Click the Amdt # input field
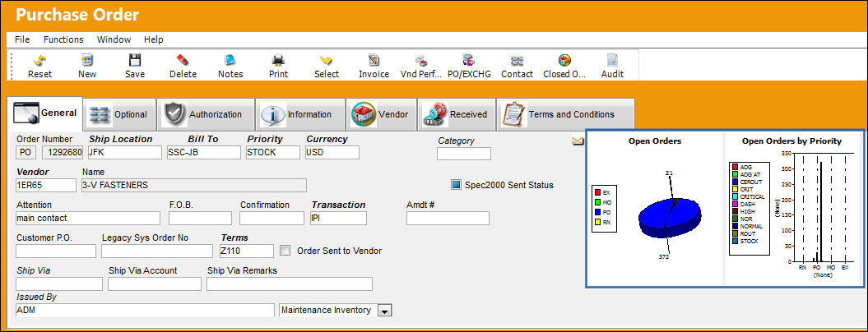This screenshot has width=868, height=332. pos(448,218)
